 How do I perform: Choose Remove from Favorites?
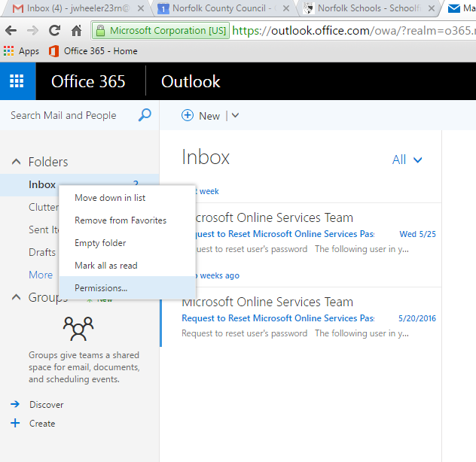[127, 220]
